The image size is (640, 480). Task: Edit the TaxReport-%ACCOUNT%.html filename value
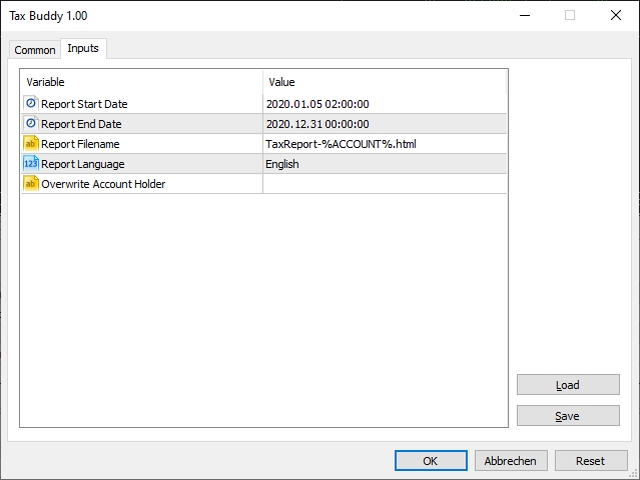(385, 144)
